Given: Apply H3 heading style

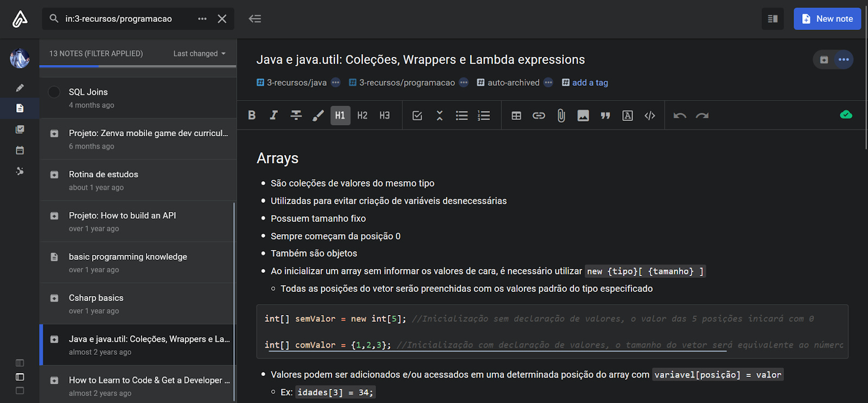Looking at the screenshot, I should (385, 115).
